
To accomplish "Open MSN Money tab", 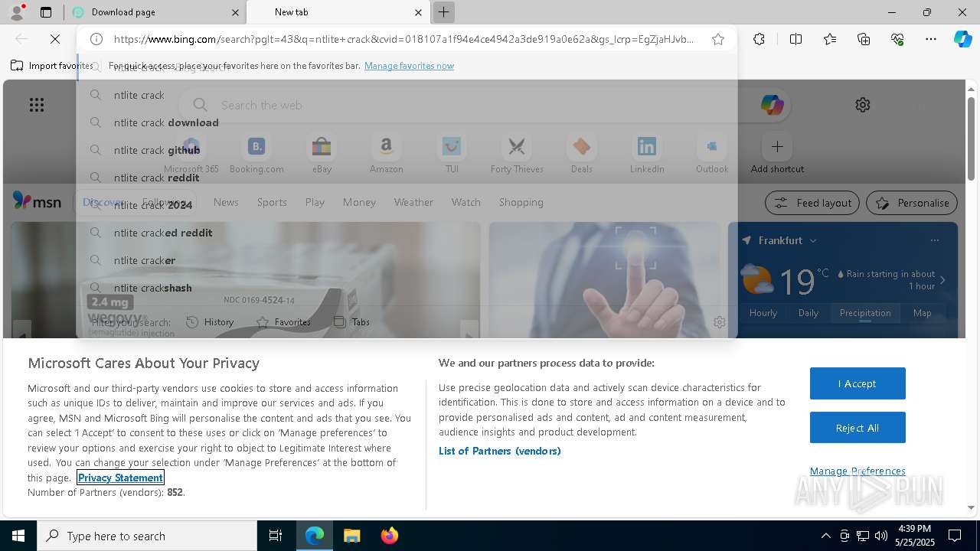I will coord(359,202).
